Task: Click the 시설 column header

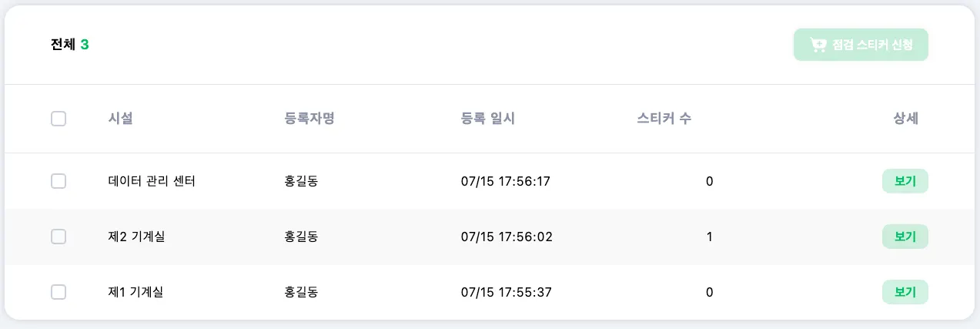Action: click(121, 119)
